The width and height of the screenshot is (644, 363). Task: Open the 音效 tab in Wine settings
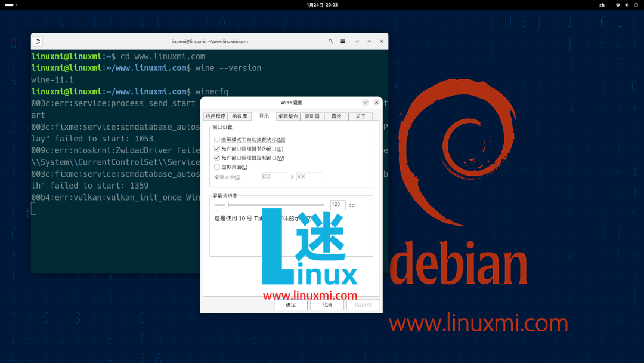tap(336, 116)
